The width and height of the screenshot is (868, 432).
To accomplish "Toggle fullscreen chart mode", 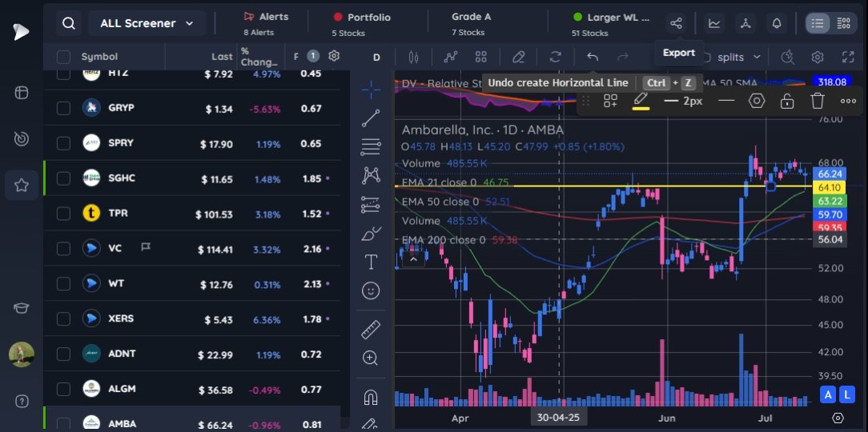I will coord(847,57).
